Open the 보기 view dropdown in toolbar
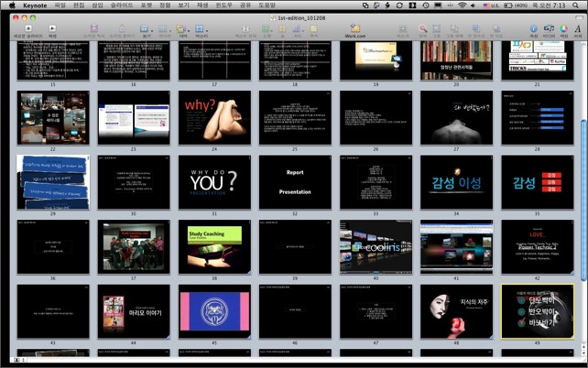This screenshot has height=368, width=588. [146, 31]
